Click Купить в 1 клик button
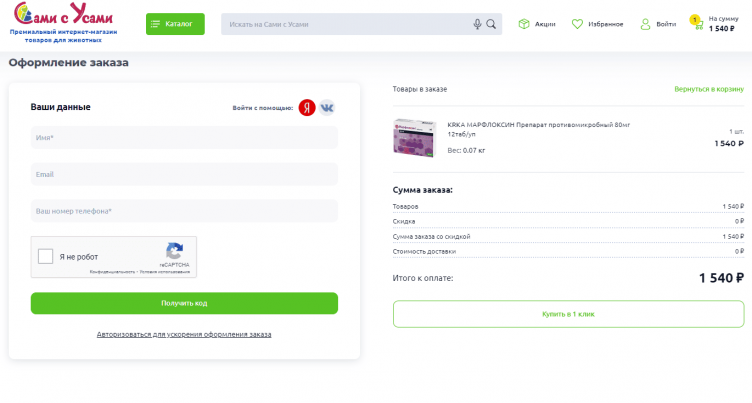752x403 pixels. point(568,314)
